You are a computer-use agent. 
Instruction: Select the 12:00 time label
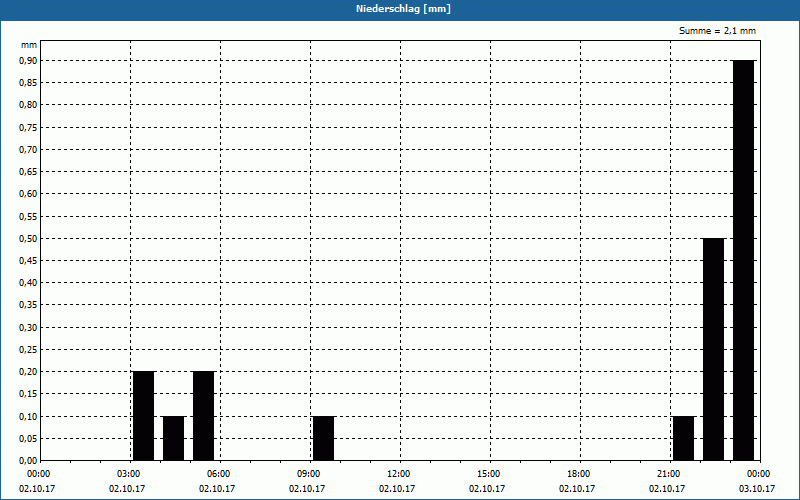click(399, 474)
